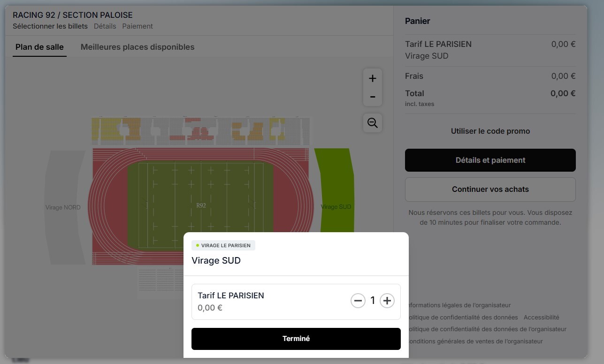604x364 pixels.
Task: Zoom in on the seating map
Action: 373,78
